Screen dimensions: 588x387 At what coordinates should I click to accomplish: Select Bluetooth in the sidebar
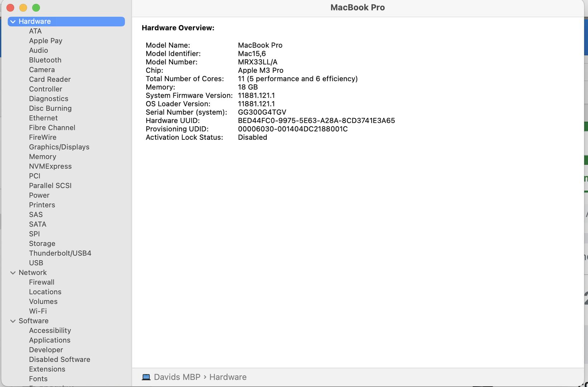[45, 60]
